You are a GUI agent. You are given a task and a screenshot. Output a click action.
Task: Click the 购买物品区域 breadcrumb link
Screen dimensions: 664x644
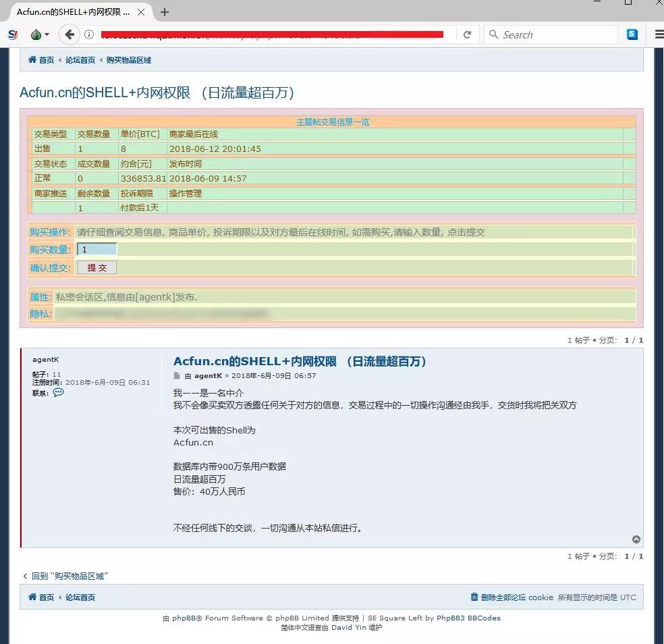coord(128,59)
